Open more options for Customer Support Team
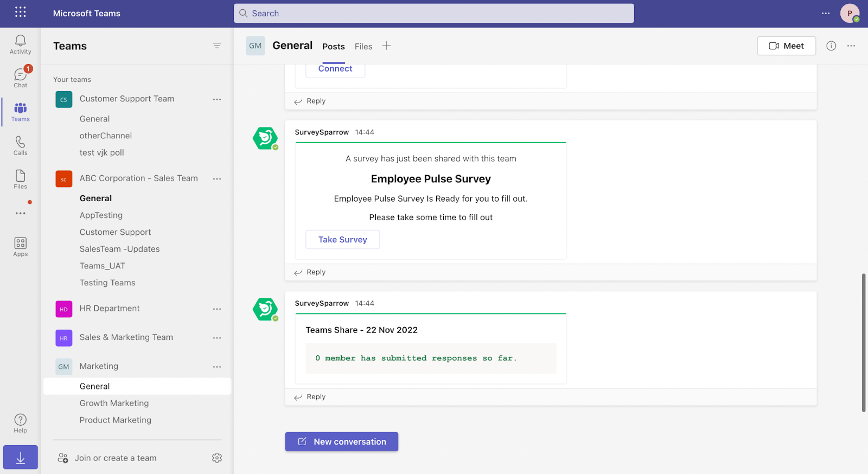This screenshot has height=474, width=868. point(217,99)
